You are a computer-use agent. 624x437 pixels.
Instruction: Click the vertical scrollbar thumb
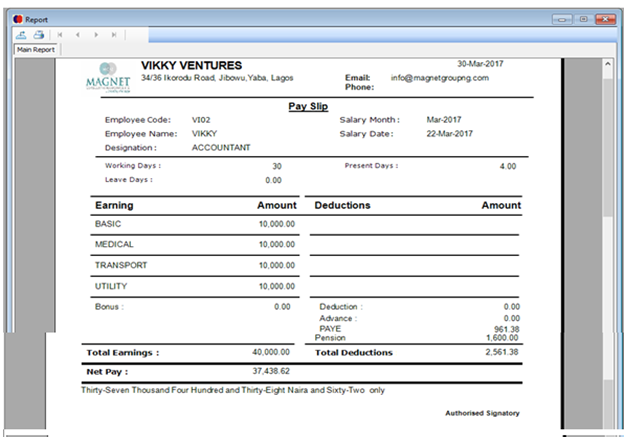[608, 147]
